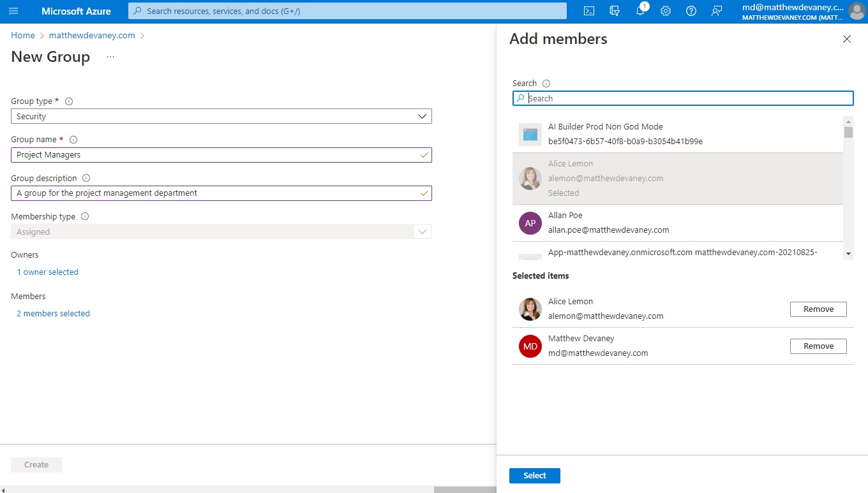
Task: Open the notifications bell
Action: pos(641,11)
